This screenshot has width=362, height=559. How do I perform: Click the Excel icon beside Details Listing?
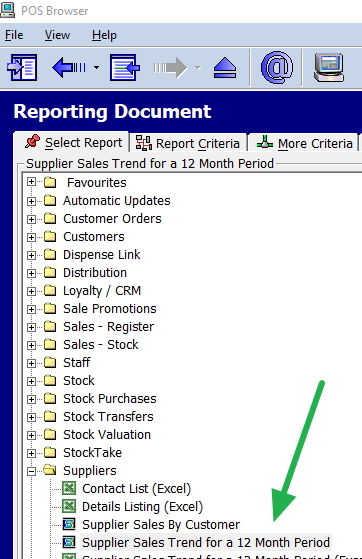pyautogui.click(x=69, y=506)
